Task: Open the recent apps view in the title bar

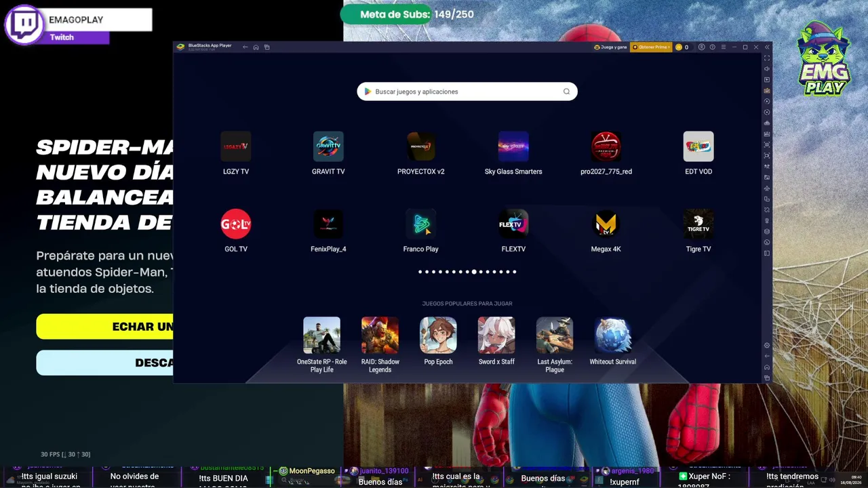Action: pos(267,47)
